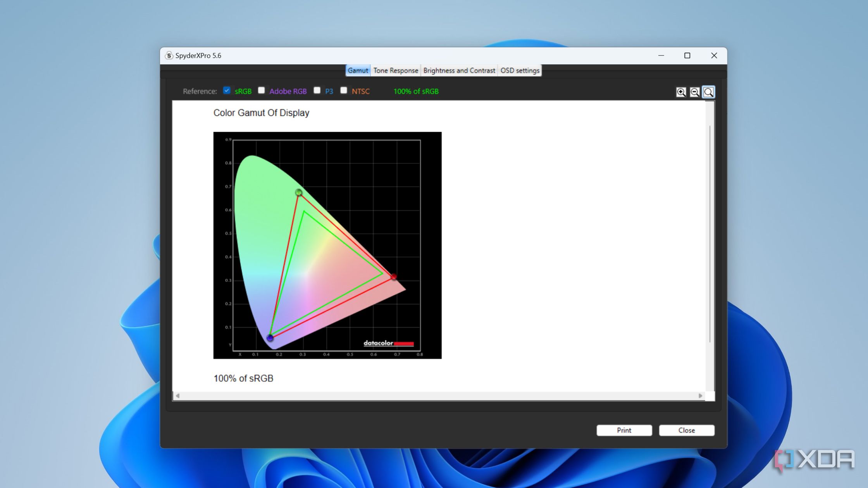Click the color gamut chart image
This screenshot has height=488, width=868.
pyautogui.click(x=327, y=245)
